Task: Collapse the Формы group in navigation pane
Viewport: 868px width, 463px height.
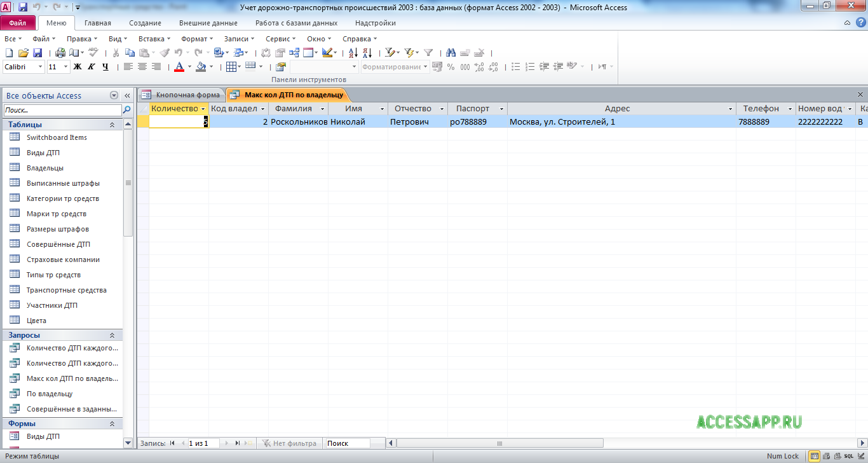Action: pyautogui.click(x=112, y=424)
